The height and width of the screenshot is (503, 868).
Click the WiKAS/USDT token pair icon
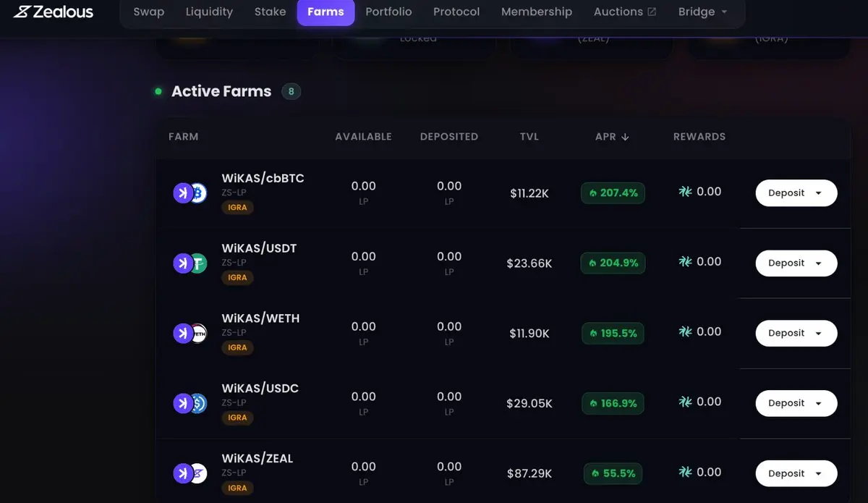coord(190,263)
